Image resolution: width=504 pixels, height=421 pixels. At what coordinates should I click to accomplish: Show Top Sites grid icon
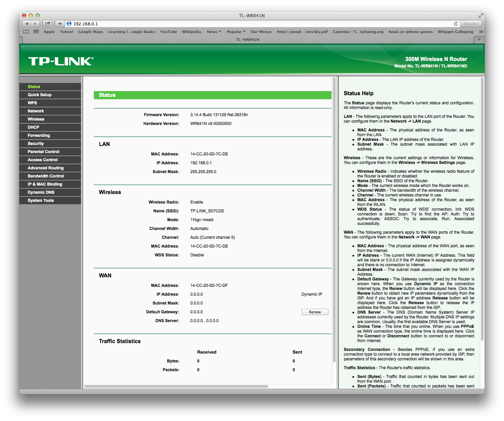(x=36, y=32)
